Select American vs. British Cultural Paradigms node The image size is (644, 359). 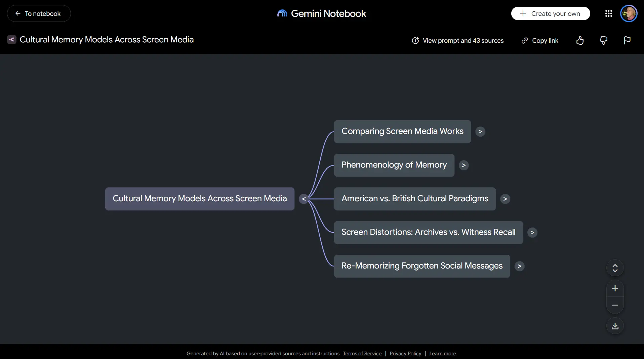click(x=415, y=199)
